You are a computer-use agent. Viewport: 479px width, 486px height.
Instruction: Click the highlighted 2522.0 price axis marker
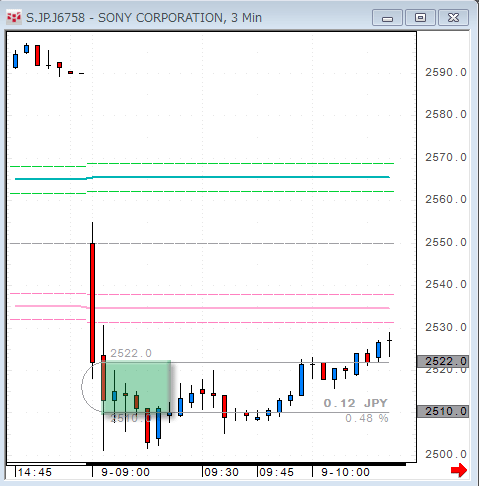[x=443, y=362]
